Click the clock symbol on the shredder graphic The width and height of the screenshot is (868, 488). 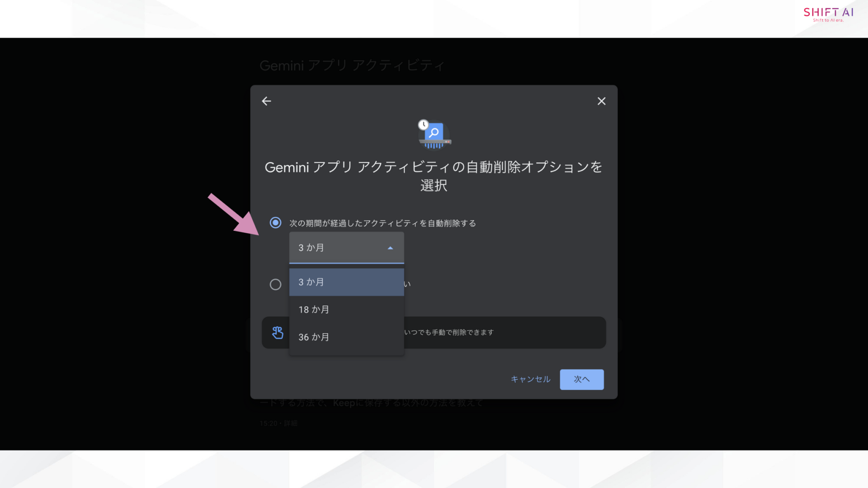click(x=423, y=125)
